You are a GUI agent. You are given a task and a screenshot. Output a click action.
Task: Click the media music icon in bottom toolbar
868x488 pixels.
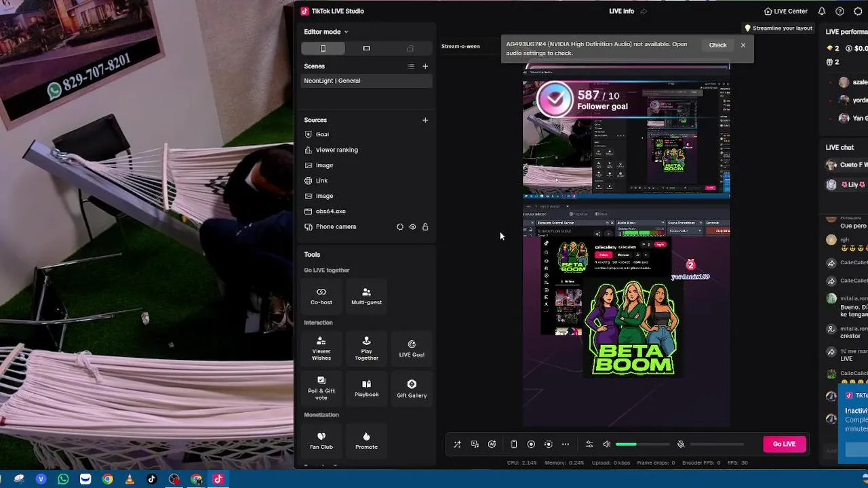(475, 445)
